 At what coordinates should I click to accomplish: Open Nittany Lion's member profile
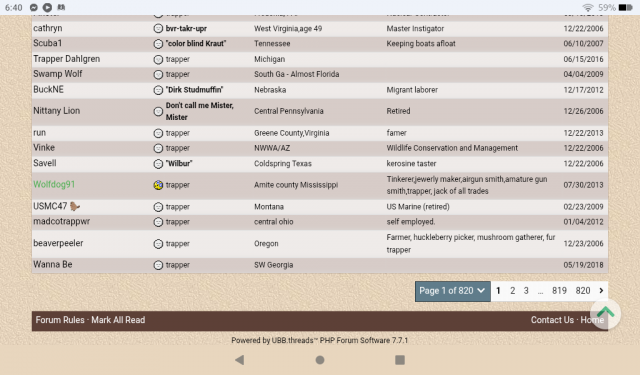(x=56, y=111)
